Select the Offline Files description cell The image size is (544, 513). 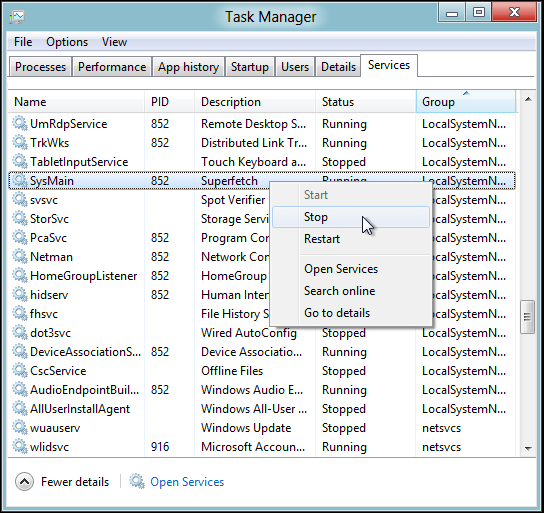click(x=232, y=371)
